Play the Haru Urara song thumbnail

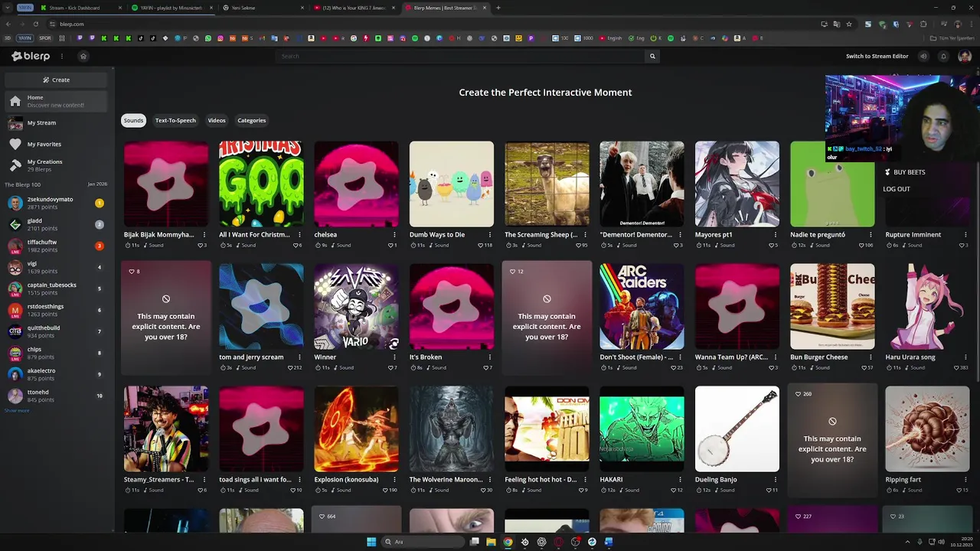[x=927, y=306]
